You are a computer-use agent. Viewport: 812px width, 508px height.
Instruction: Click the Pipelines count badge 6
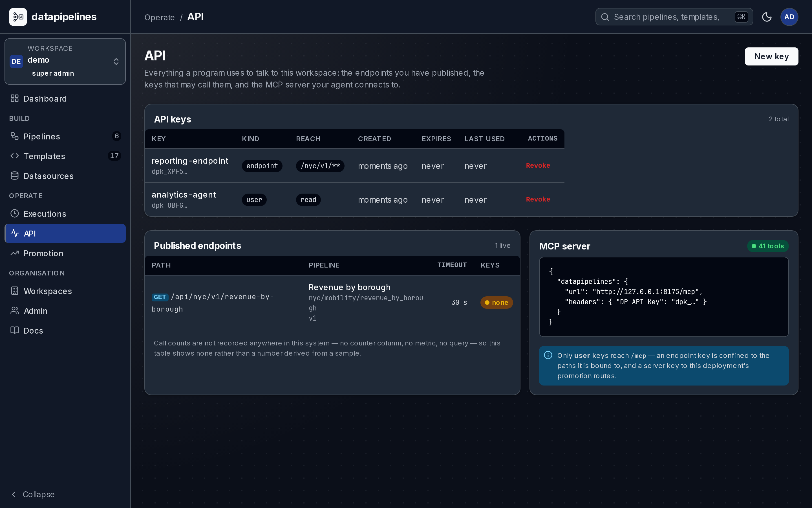(116, 136)
